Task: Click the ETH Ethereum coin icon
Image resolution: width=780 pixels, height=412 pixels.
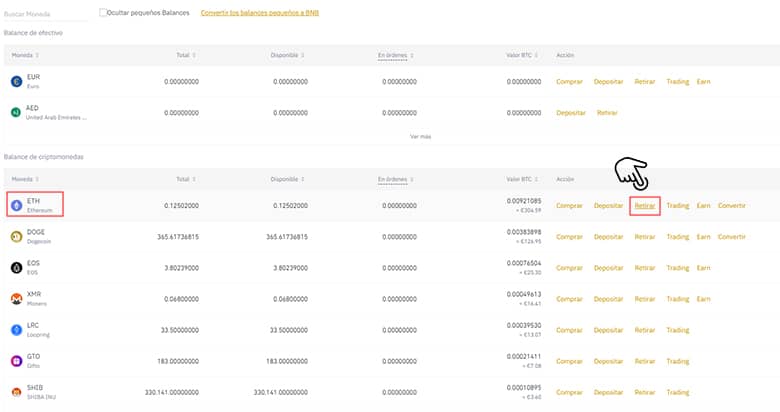Action: point(15,205)
